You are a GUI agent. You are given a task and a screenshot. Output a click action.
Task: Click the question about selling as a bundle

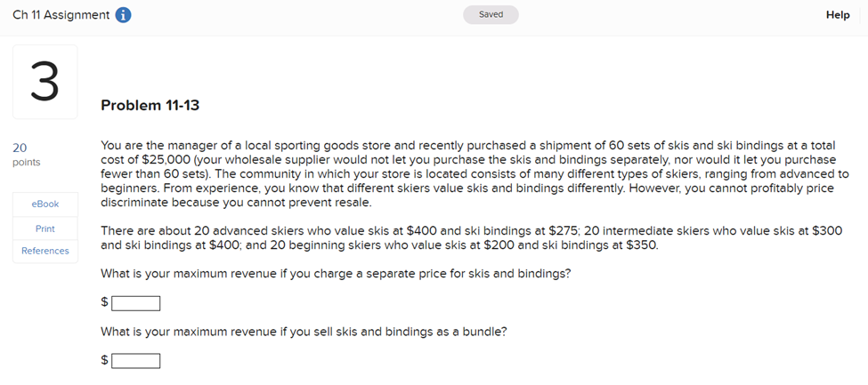[x=304, y=332]
